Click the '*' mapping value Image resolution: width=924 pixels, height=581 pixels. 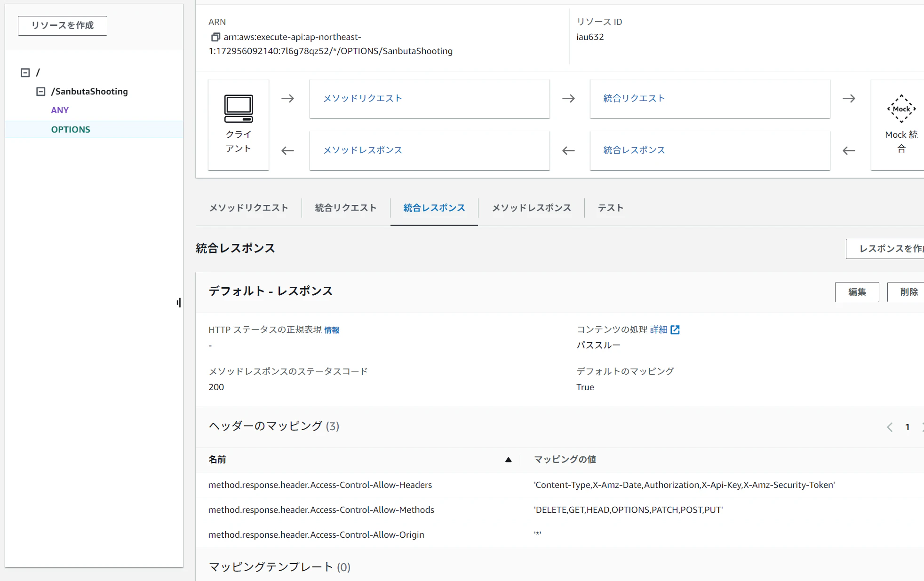[537, 534]
